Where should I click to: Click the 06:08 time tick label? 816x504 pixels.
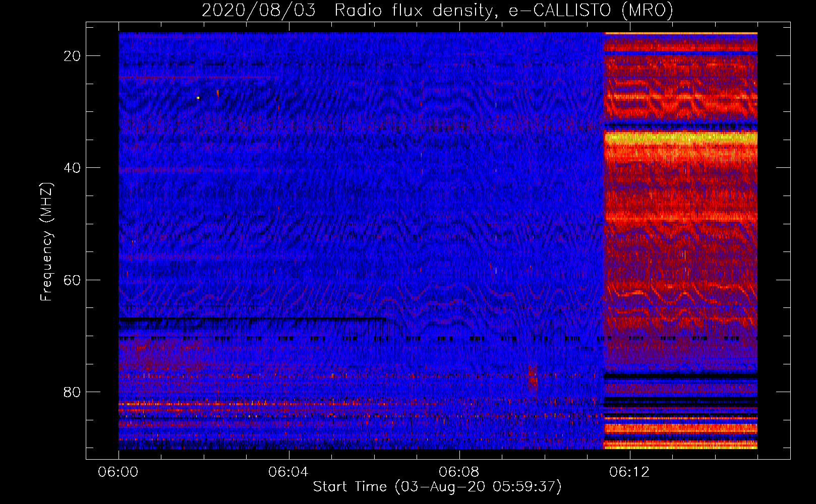click(459, 472)
